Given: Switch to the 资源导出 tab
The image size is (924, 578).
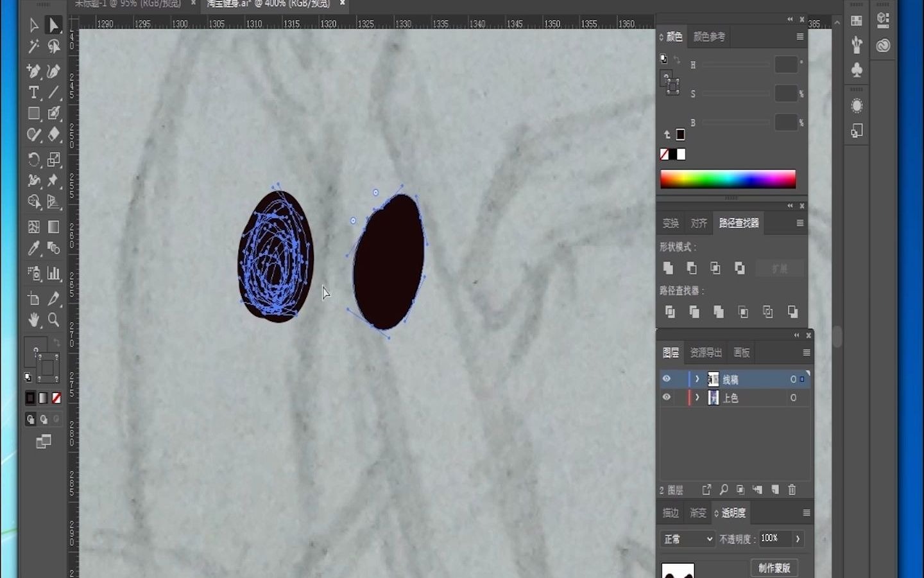Looking at the screenshot, I should (706, 353).
